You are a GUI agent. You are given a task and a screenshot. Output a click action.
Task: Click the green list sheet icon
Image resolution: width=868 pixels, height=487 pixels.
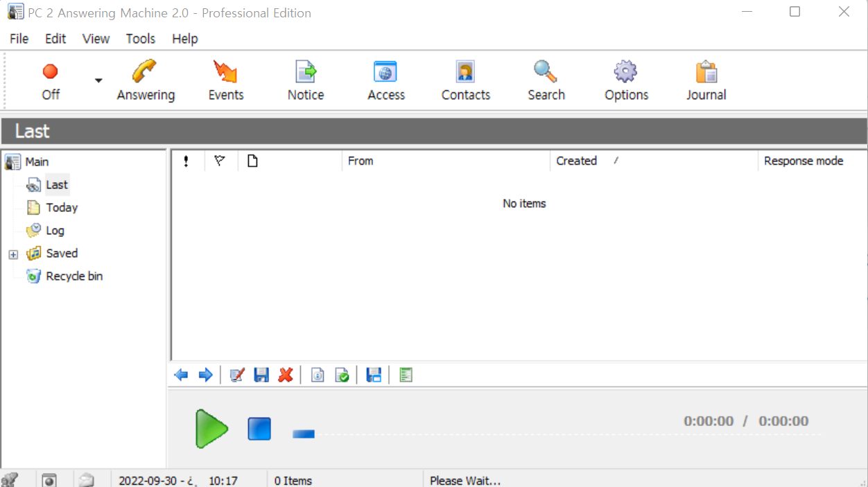[406, 375]
